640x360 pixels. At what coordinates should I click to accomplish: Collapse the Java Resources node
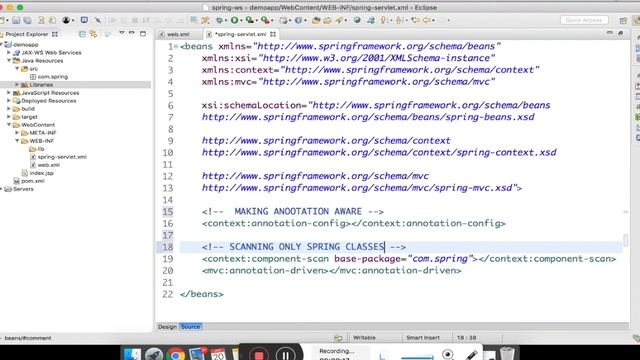(x=9, y=60)
